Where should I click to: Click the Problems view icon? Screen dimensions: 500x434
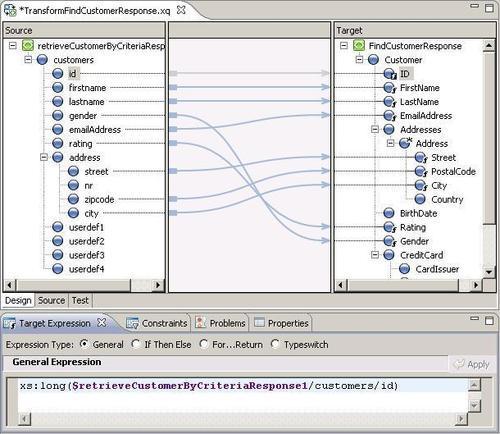point(200,323)
